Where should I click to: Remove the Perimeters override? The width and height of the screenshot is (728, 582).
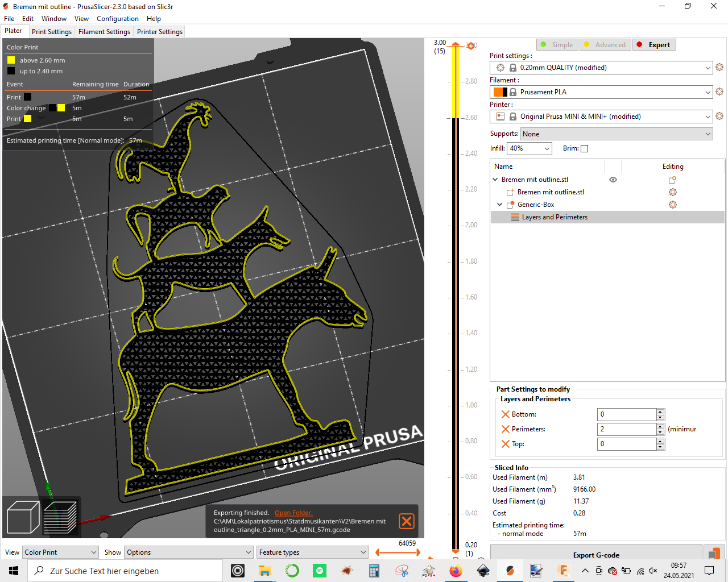[x=505, y=429]
